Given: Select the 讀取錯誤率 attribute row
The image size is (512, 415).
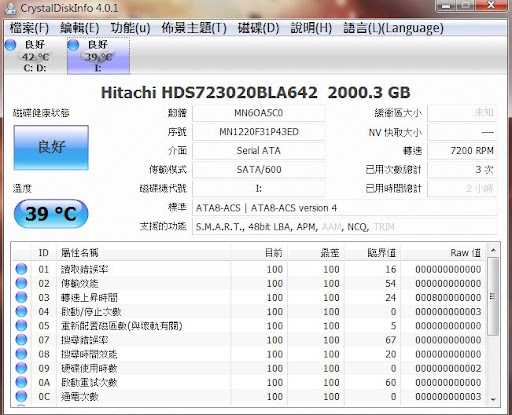Looking at the screenshot, I should (x=249, y=269).
